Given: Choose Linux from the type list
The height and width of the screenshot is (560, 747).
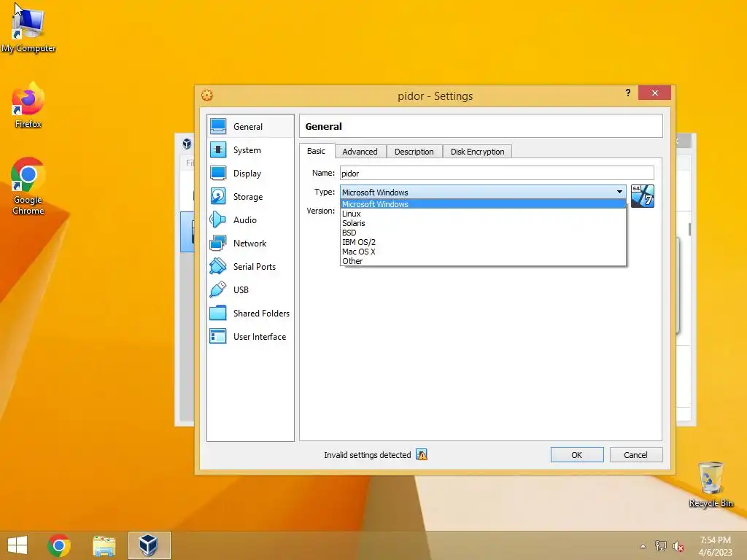Looking at the screenshot, I should 483,214.
